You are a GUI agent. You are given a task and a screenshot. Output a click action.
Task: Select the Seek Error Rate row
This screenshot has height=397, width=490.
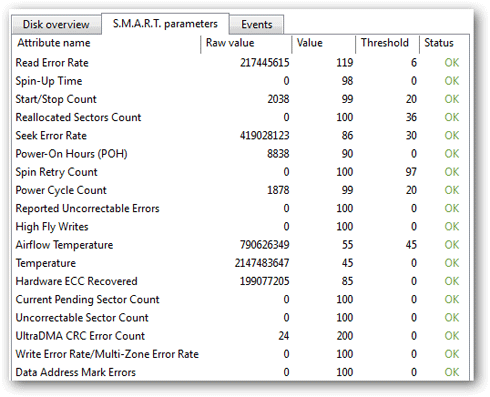tap(241, 136)
